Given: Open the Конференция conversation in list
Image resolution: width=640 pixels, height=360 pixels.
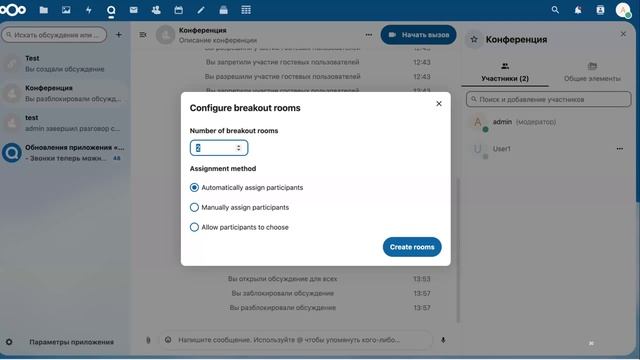Looking at the screenshot, I should point(65,93).
